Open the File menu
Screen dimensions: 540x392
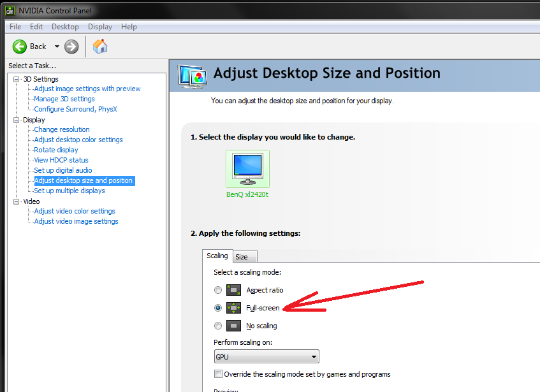[x=15, y=27]
